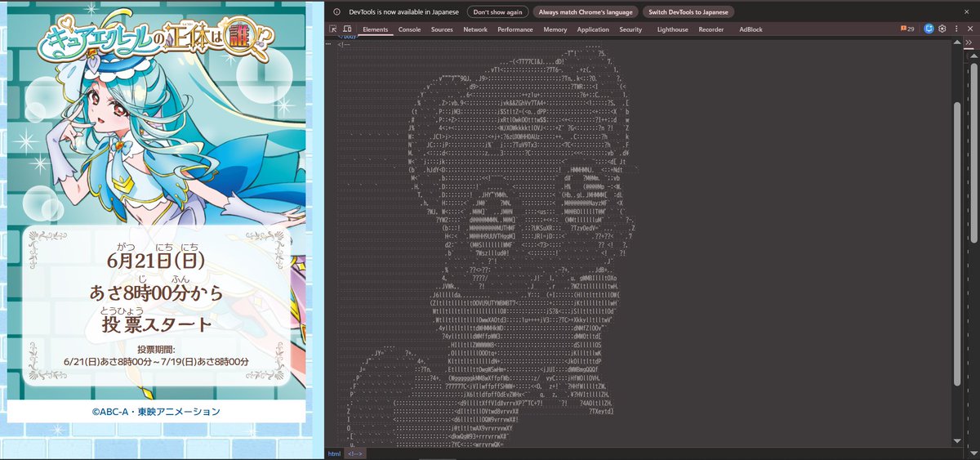Click the 6月21日(日) date text

click(x=156, y=260)
